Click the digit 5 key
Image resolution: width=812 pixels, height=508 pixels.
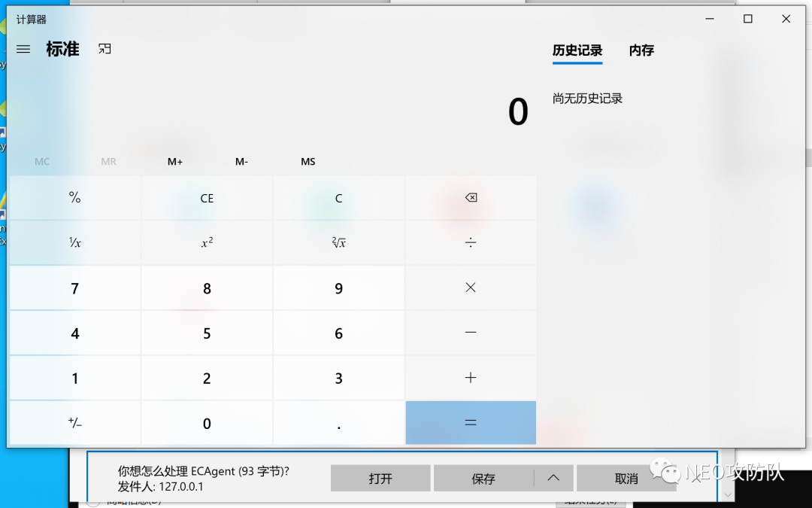click(208, 333)
